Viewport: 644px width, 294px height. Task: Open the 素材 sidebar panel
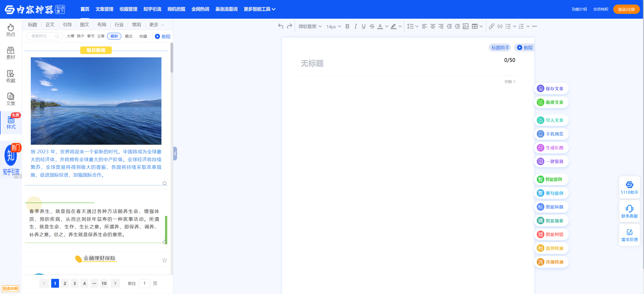click(x=11, y=53)
